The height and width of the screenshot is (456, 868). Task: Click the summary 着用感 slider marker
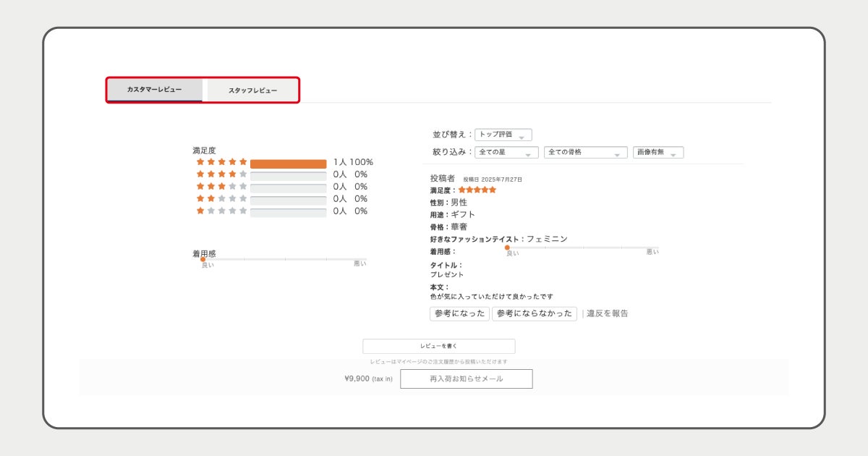tap(203, 259)
